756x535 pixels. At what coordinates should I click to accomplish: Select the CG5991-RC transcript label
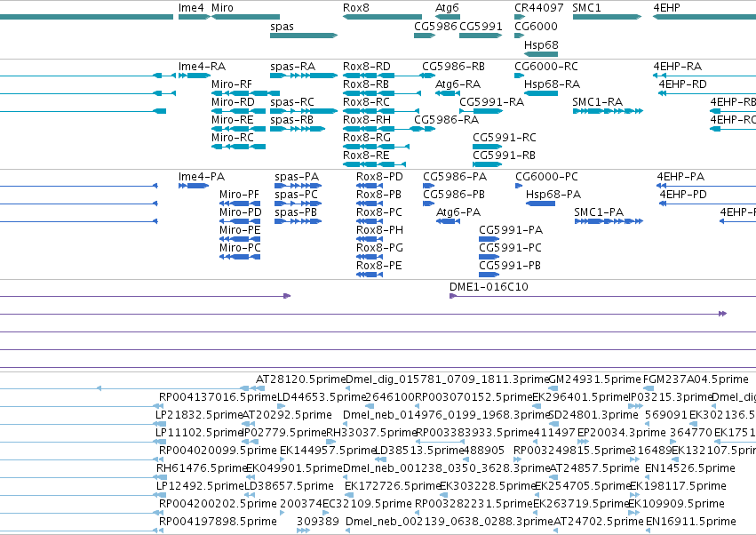point(505,138)
